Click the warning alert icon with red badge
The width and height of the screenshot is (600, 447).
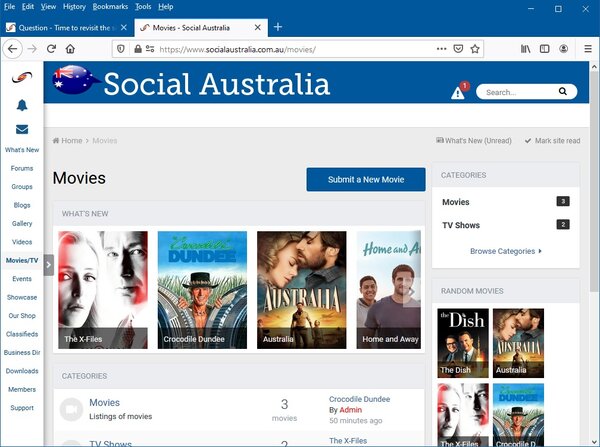coord(457,92)
